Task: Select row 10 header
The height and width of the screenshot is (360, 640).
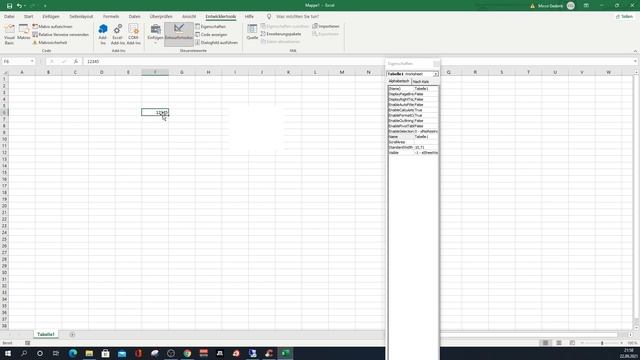Action: click(4, 139)
